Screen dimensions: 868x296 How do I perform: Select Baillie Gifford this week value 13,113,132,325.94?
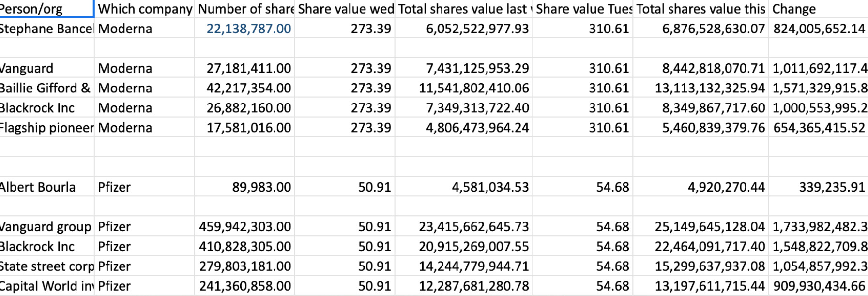coord(700,88)
